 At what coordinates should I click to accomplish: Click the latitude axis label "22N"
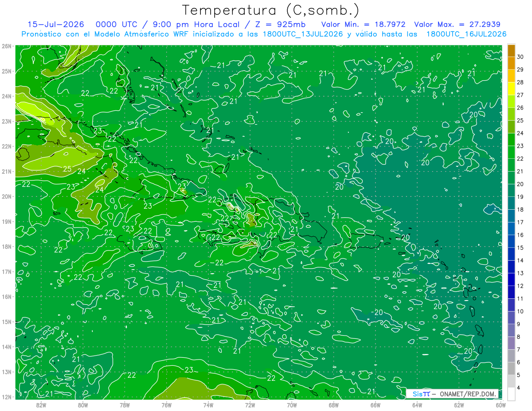pyautogui.click(x=6, y=146)
